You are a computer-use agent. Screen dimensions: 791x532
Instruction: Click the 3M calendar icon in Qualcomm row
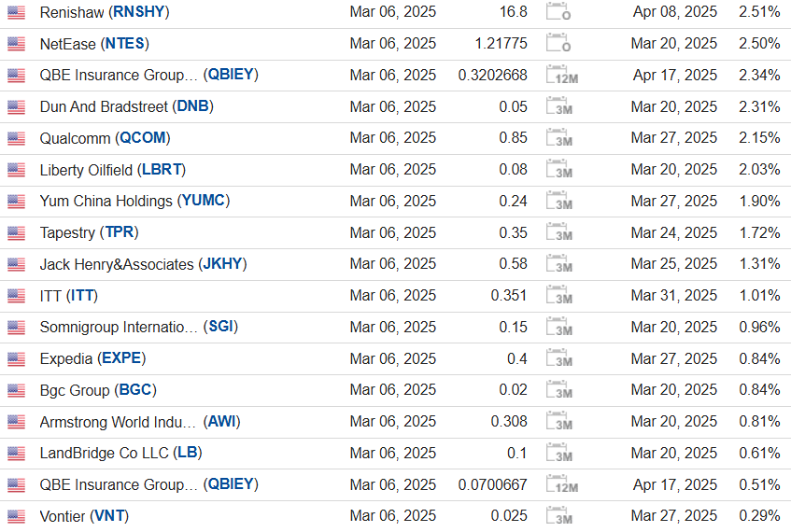coord(559,138)
